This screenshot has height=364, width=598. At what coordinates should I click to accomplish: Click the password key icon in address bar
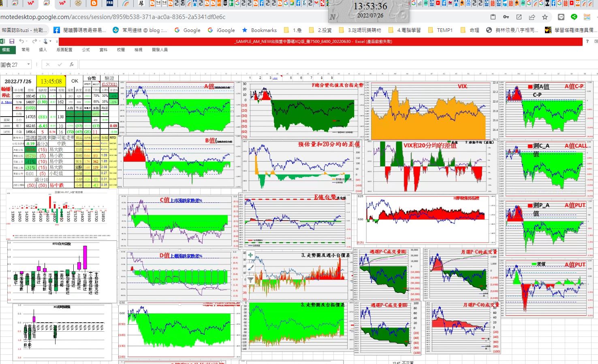tap(506, 17)
